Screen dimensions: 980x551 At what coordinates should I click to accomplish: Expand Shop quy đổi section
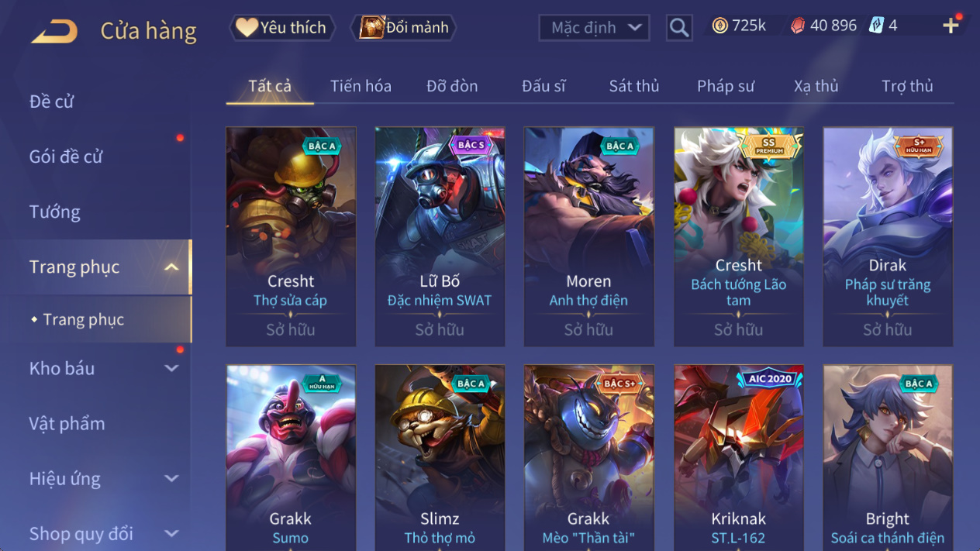171,534
